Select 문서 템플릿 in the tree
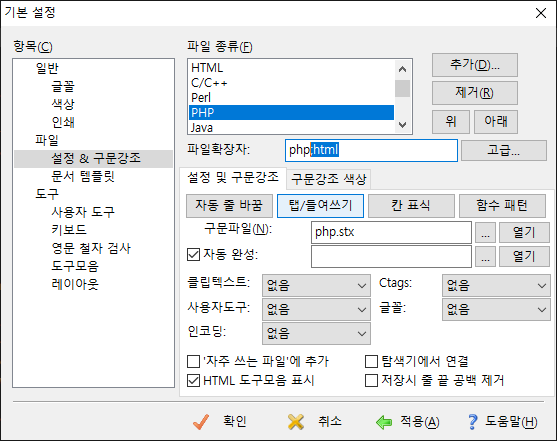 (x=83, y=176)
